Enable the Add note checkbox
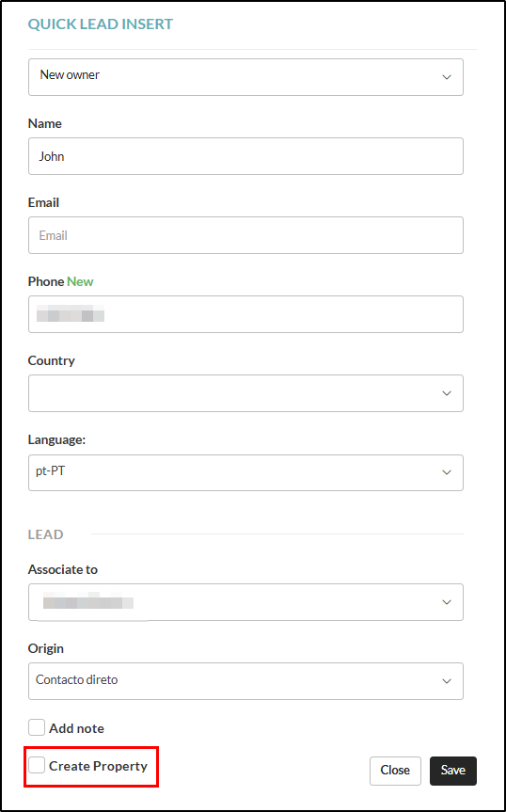 coord(37,727)
